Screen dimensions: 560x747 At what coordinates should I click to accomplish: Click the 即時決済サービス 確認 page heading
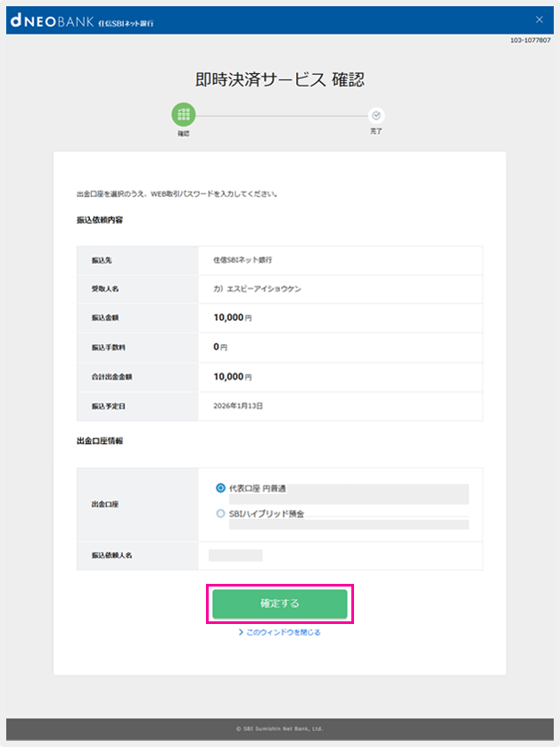coord(280,79)
